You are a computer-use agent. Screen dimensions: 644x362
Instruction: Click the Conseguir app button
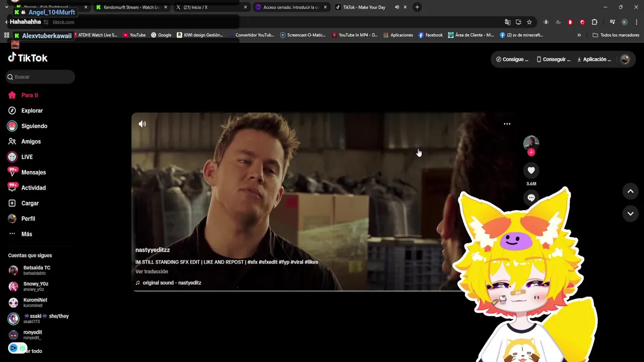click(x=553, y=59)
